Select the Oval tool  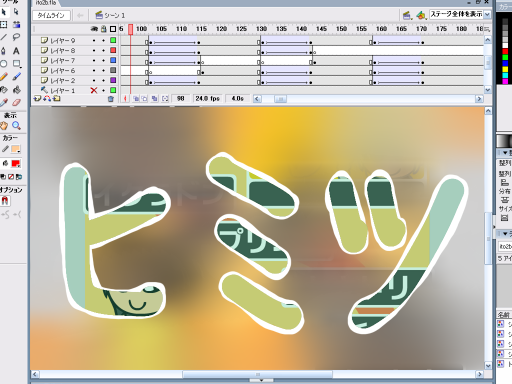click(x=4, y=64)
